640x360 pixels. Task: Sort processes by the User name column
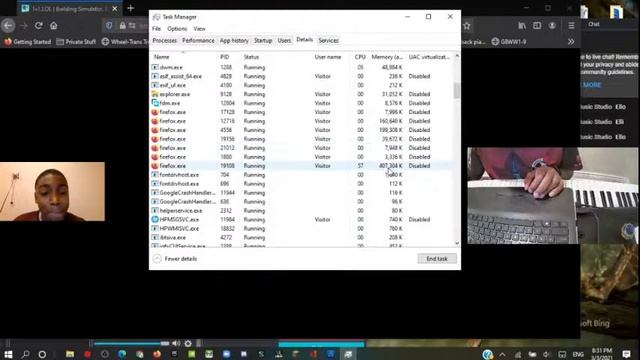pyautogui.click(x=328, y=57)
